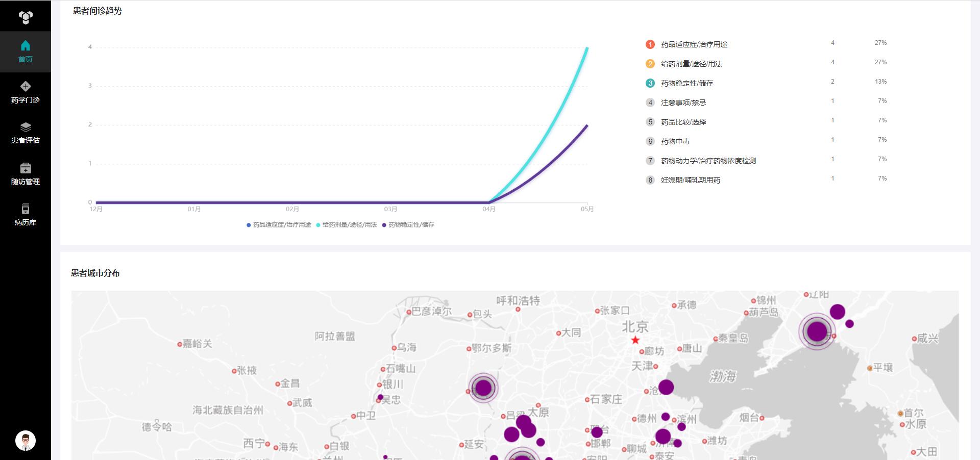This screenshot has width=980, height=460.
Task: Go to the 首页 home page
Action: (x=26, y=52)
